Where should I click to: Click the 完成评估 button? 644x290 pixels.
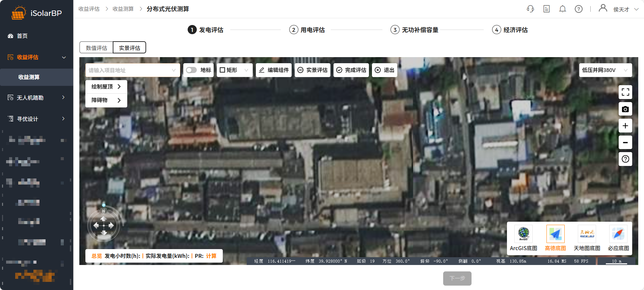(351, 70)
